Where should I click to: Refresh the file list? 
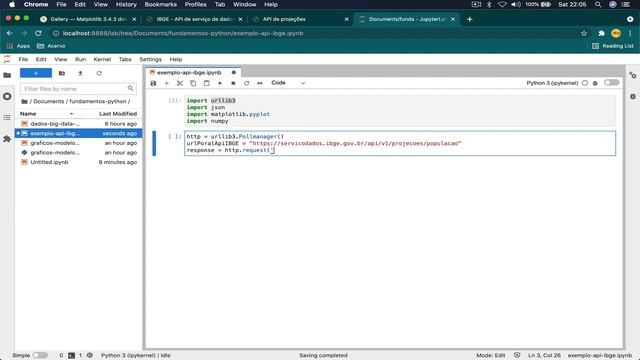point(99,73)
